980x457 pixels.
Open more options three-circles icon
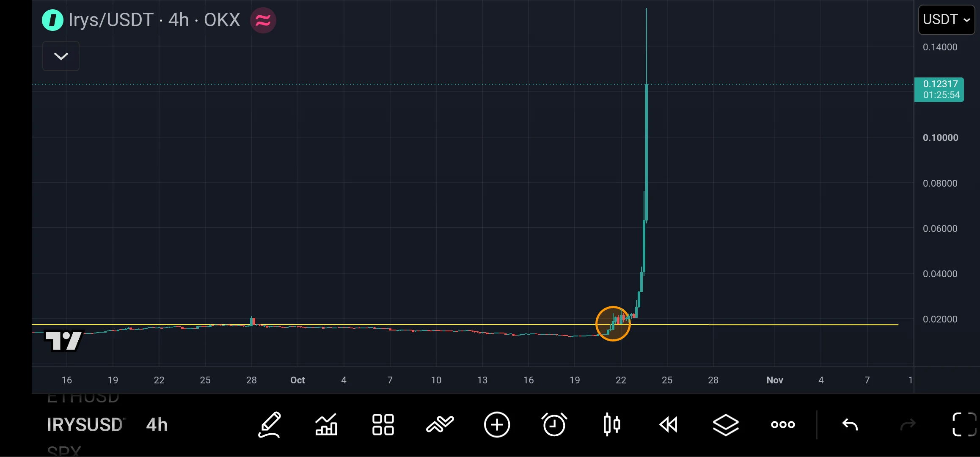(x=783, y=424)
